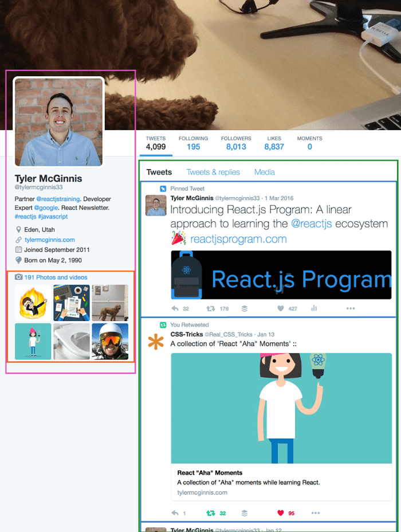Open the desk and resume illustration thumbnail
The width and height of the screenshot is (401, 532).
(x=72, y=303)
